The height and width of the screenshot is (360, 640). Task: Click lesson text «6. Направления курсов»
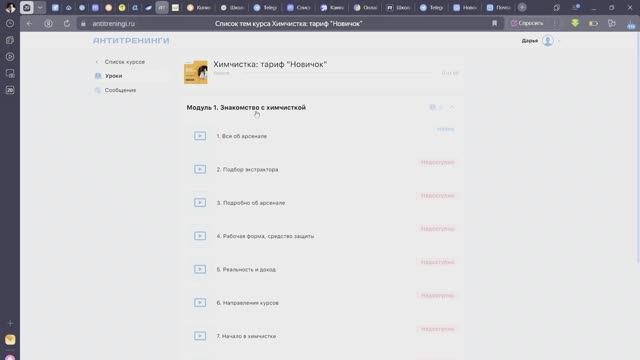pos(247,303)
